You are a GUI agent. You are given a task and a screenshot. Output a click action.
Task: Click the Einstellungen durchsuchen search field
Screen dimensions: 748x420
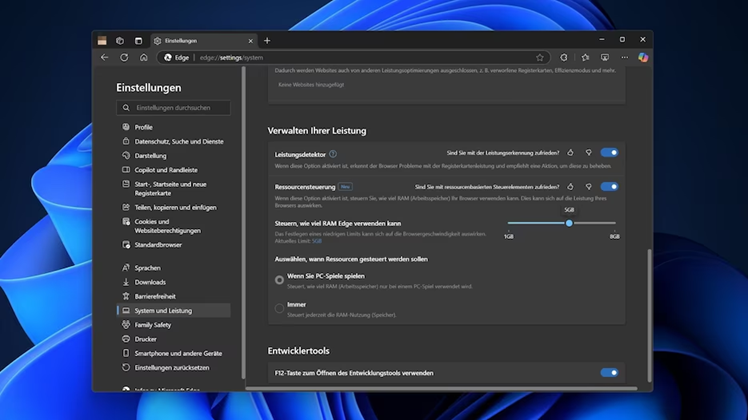[176, 108]
